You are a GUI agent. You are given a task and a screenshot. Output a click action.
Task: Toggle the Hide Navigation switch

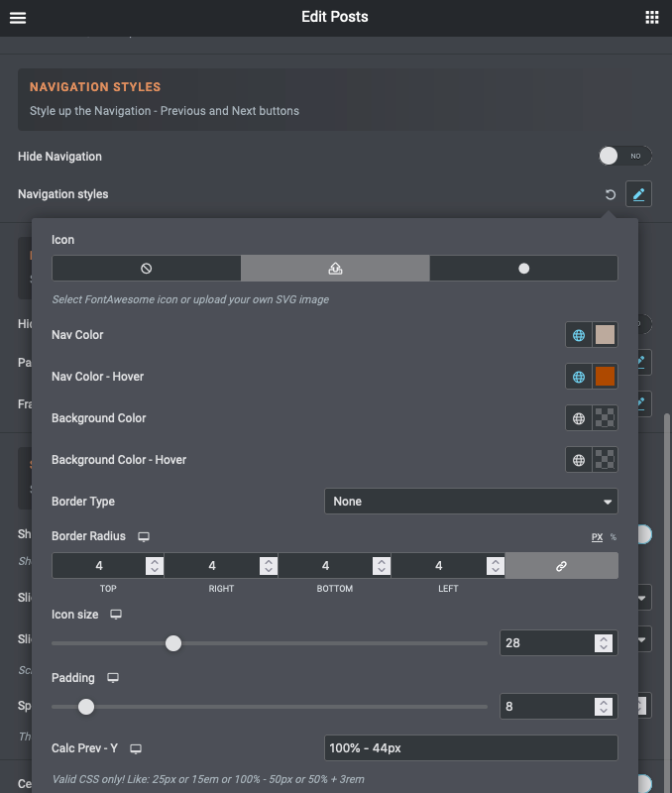pyautogui.click(x=625, y=157)
